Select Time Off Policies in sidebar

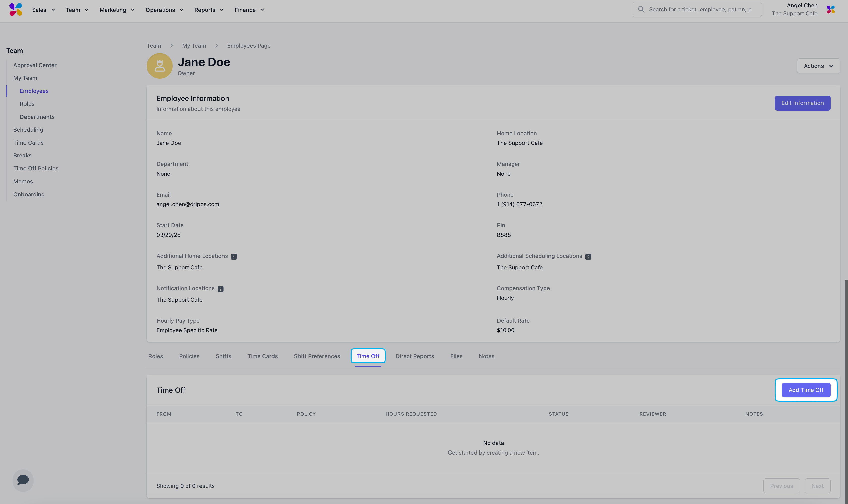(x=36, y=168)
